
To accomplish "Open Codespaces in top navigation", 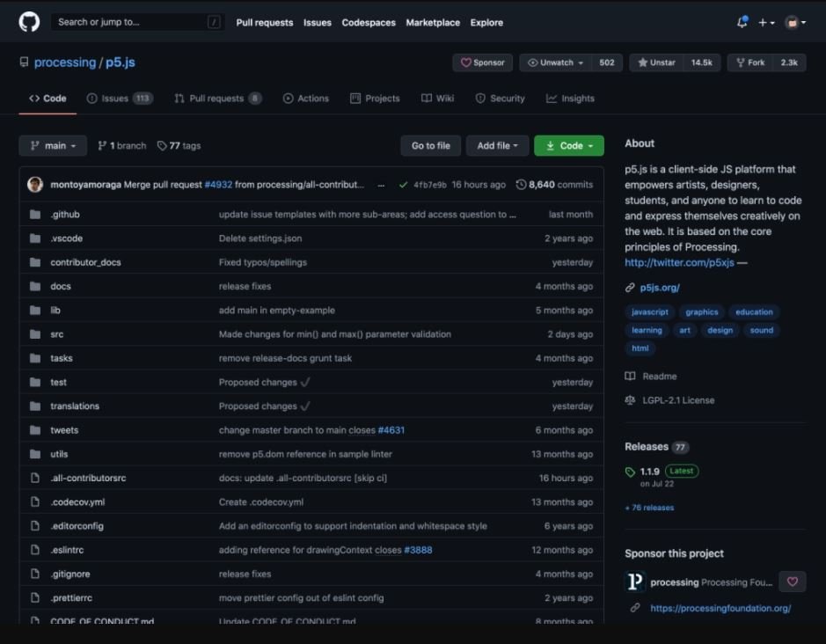I will click(x=369, y=23).
